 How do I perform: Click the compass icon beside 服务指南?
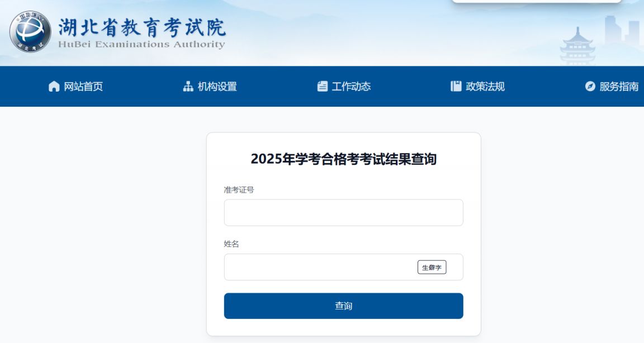(590, 87)
